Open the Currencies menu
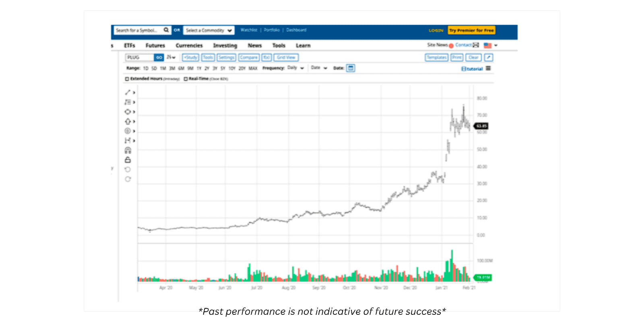The image size is (644, 322). [189, 45]
